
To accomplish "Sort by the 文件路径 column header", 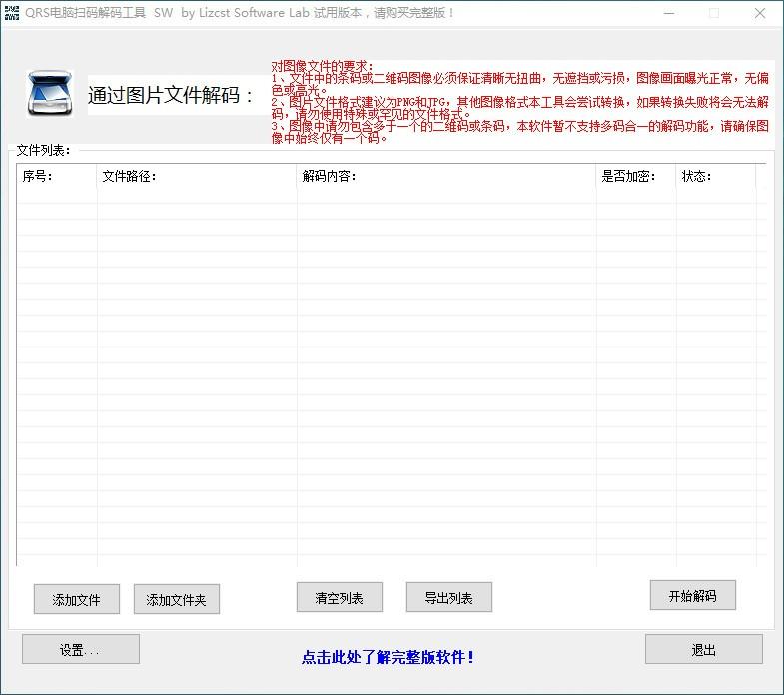I will click(x=196, y=176).
